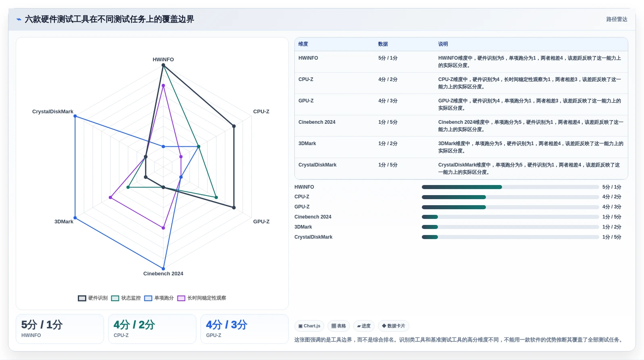Click the CrystalDiskMark axis label on radar chart
644x360 pixels.
(53, 112)
